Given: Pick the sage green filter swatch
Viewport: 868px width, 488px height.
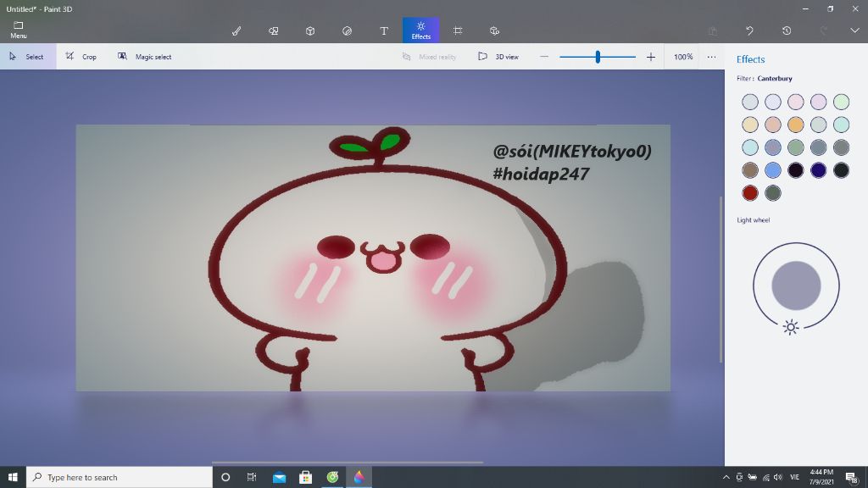Looking at the screenshot, I should pyautogui.click(x=795, y=147).
